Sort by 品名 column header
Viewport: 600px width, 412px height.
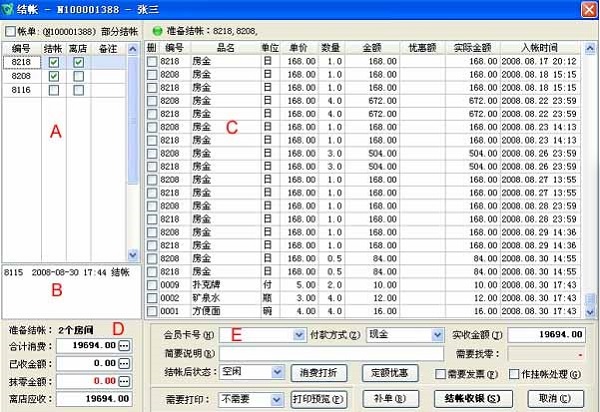(x=226, y=48)
